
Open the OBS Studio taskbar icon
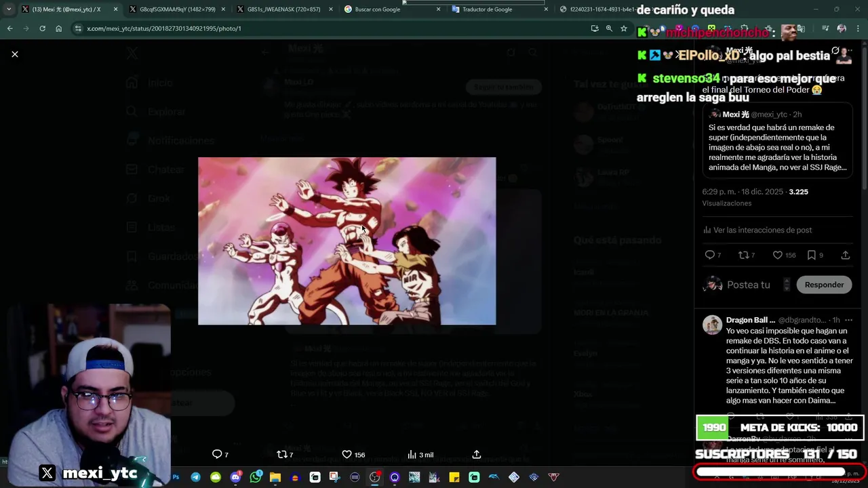coord(374,477)
